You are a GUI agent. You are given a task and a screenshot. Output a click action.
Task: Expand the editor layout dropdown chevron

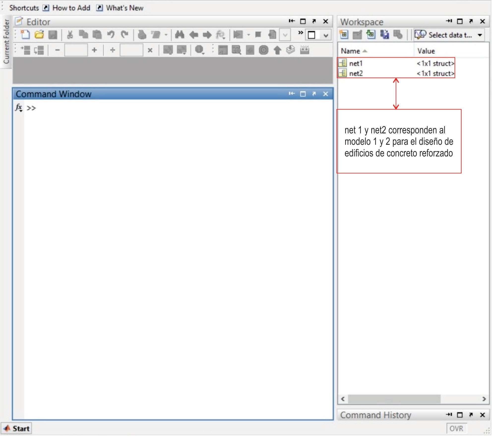click(x=326, y=35)
